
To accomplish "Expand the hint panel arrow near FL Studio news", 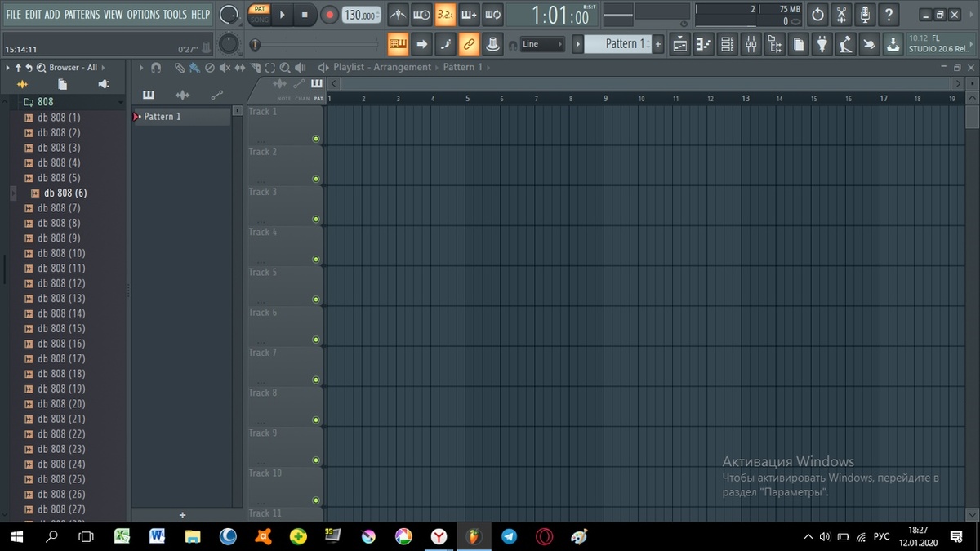I will pyautogui.click(x=969, y=44).
